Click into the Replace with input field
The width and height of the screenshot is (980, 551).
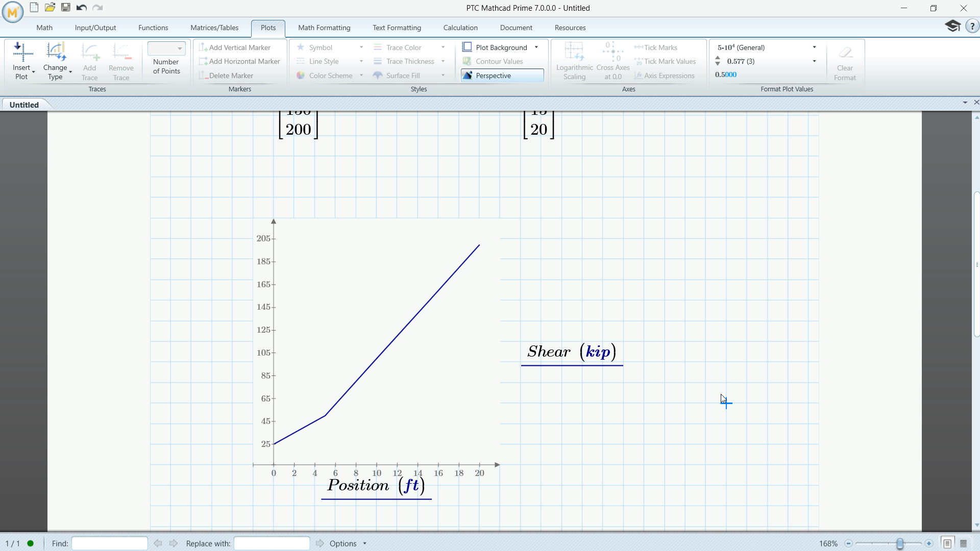coord(272,543)
